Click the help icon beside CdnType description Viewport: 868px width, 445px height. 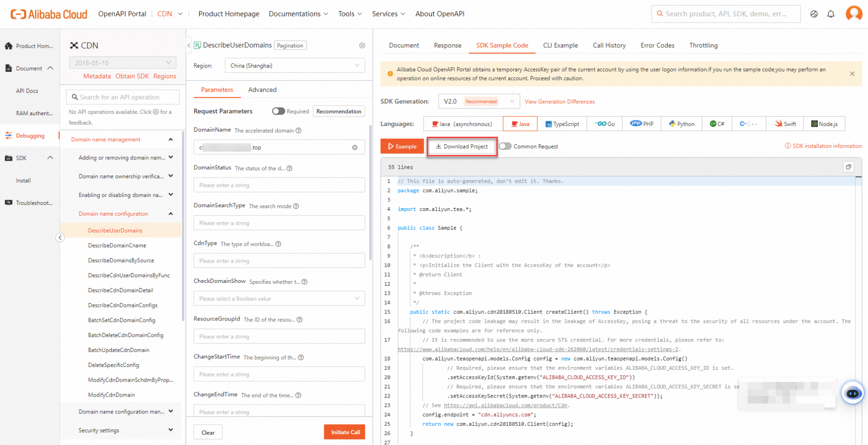[278, 244]
